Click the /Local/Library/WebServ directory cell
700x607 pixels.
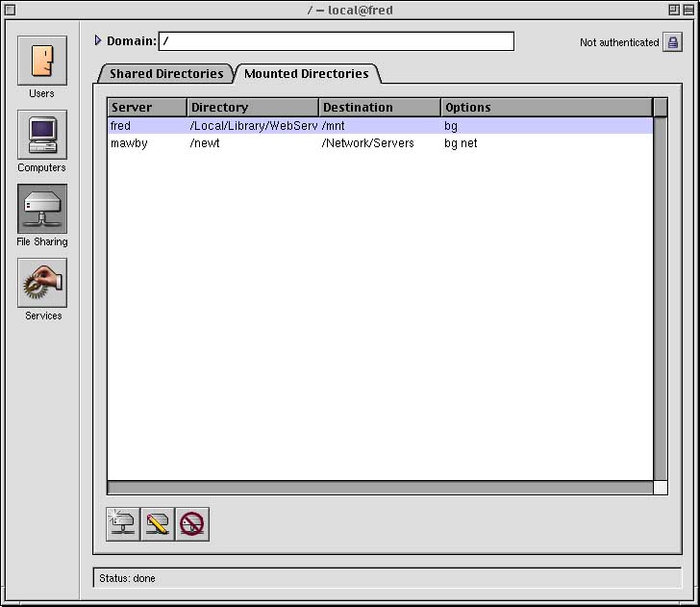pyautogui.click(x=254, y=125)
